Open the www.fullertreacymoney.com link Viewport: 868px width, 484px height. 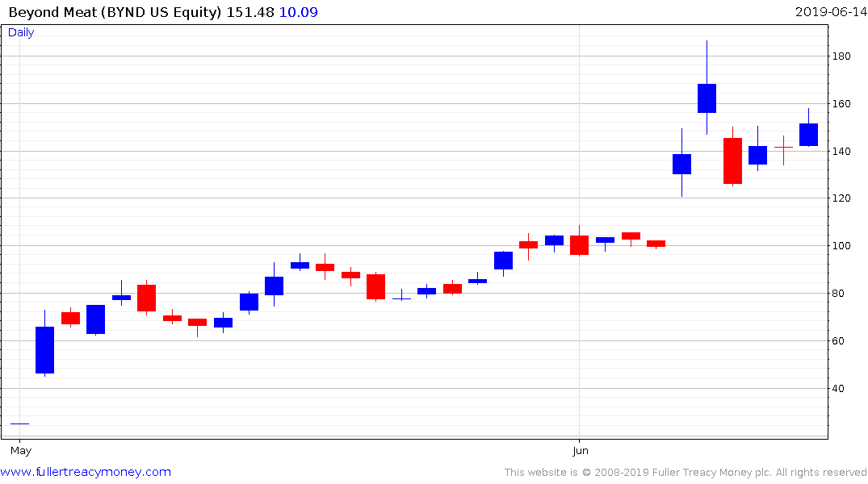[x=86, y=472]
